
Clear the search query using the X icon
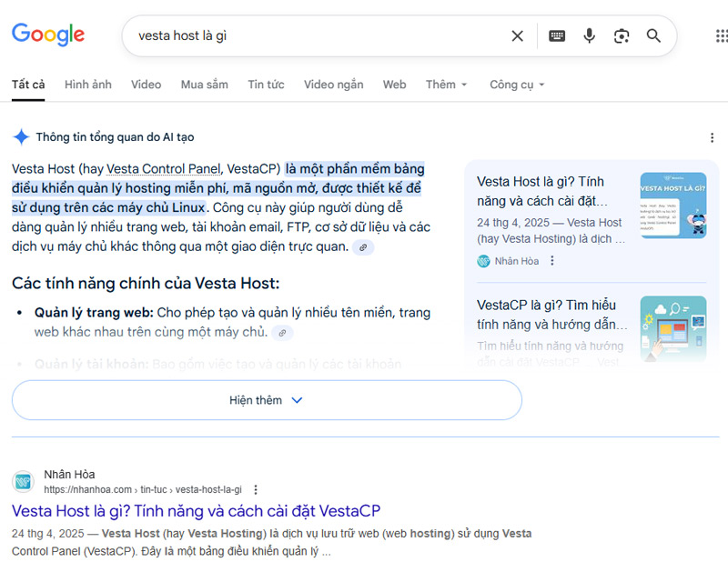(517, 35)
